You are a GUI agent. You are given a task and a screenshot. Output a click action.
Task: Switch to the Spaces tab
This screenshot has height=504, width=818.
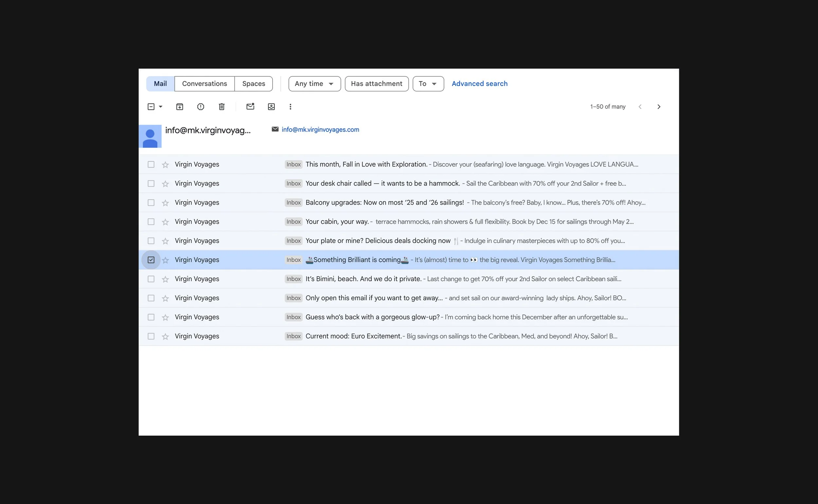[254, 84]
